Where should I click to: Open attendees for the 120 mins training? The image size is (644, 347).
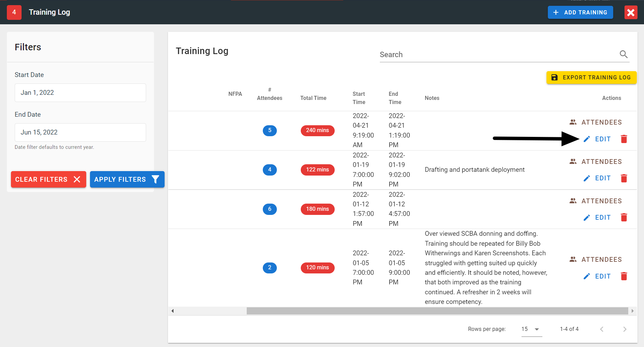[x=595, y=259]
